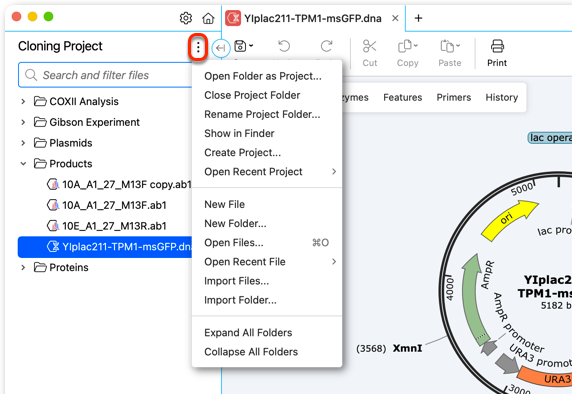Select file 10E_A1_27_M13R.ab1
This screenshot has height=394, width=572.
coord(107,226)
